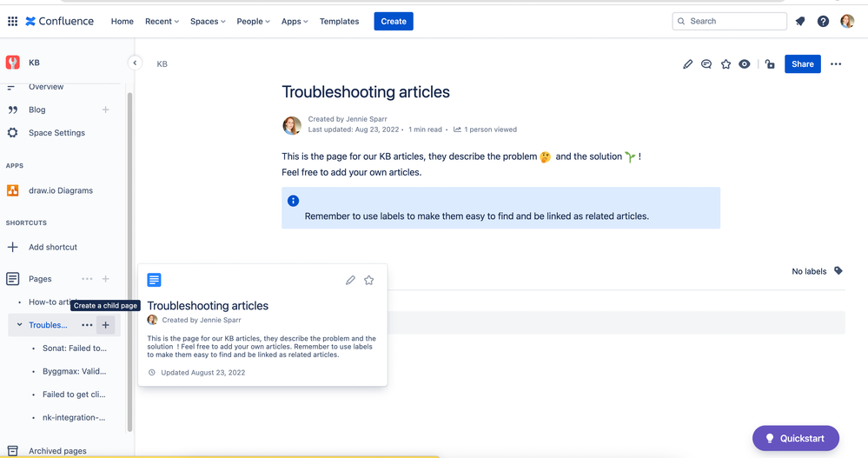Edit page from hover card pencil icon

point(350,280)
